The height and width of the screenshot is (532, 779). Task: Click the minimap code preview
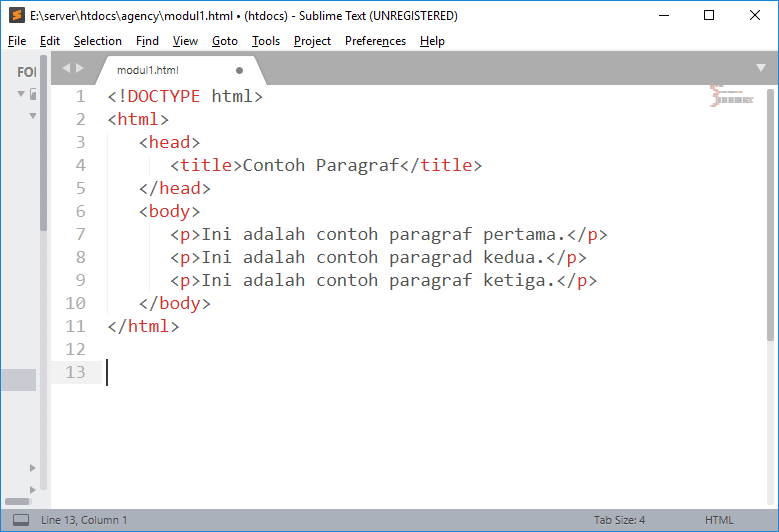pyautogui.click(x=732, y=96)
